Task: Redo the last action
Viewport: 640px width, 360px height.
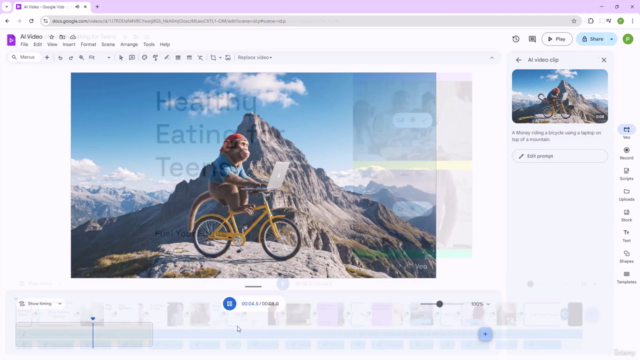Action: [71, 58]
